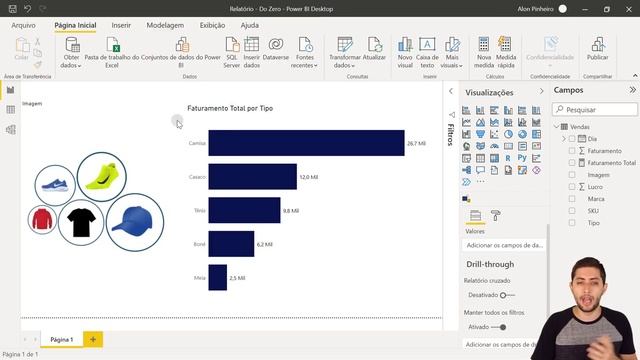Screen dimensions: 640x360
Task: Select the decomposition tree visual
Action: pos(466,170)
